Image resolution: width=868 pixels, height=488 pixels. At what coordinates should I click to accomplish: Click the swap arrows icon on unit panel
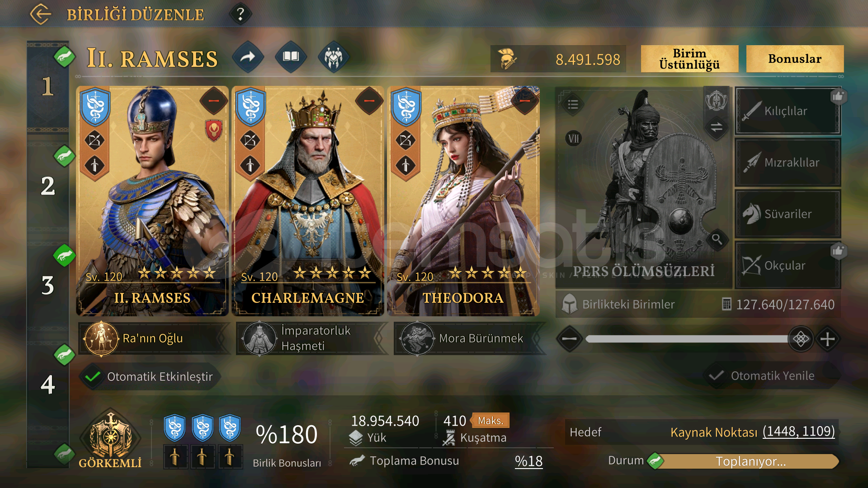click(717, 127)
